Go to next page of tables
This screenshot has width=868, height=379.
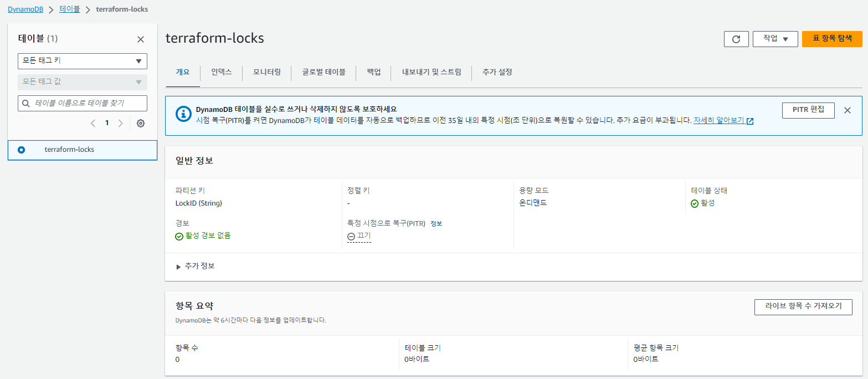click(121, 123)
